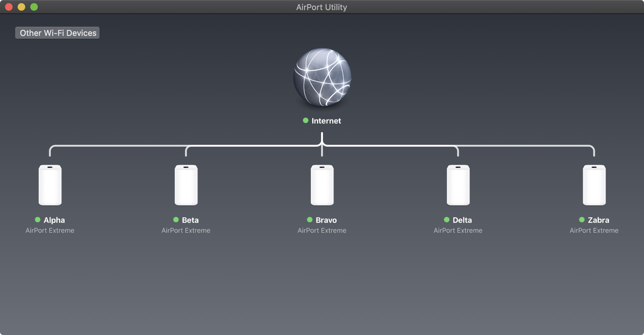Select the Alpha AirPort Extreme base station
The width and height of the screenshot is (644, 335).
50,185
